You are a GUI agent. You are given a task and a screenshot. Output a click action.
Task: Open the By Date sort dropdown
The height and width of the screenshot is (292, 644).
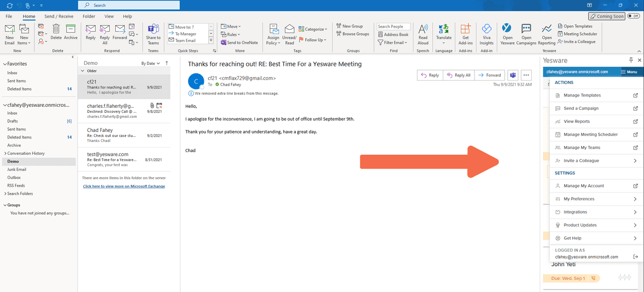pos(150,63)
